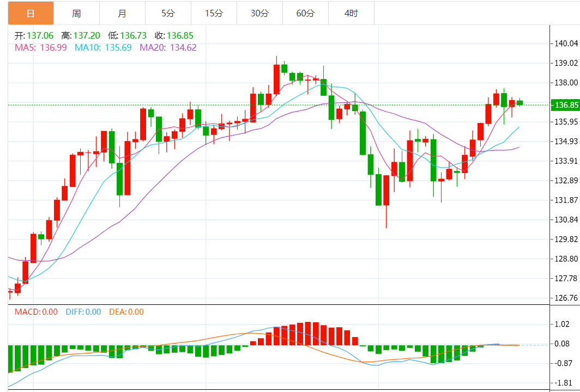
Task: Click the 128.80 price axis label
Action: point(566,259)
